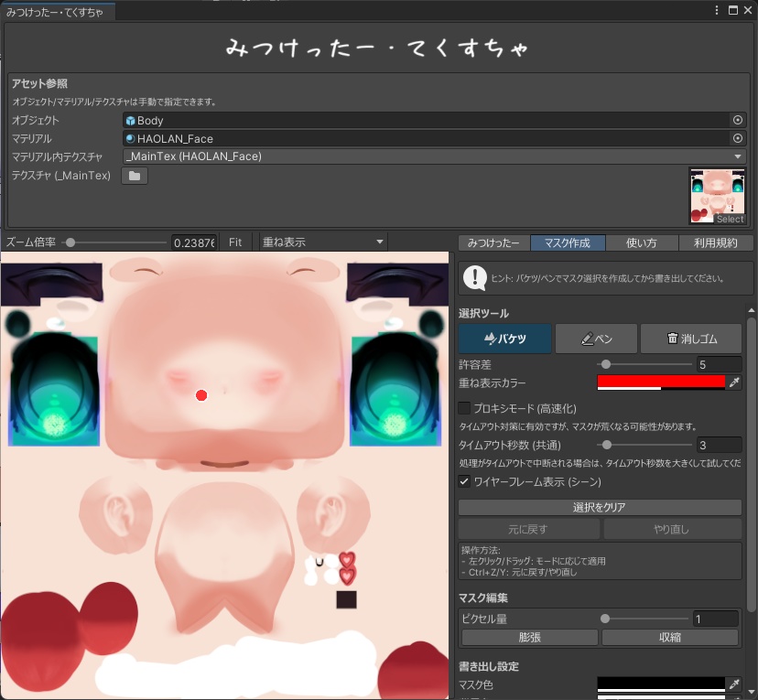Open the folder picker for テクスチャ (_MainTex)

pyautogui.click(x=134, y=175)
